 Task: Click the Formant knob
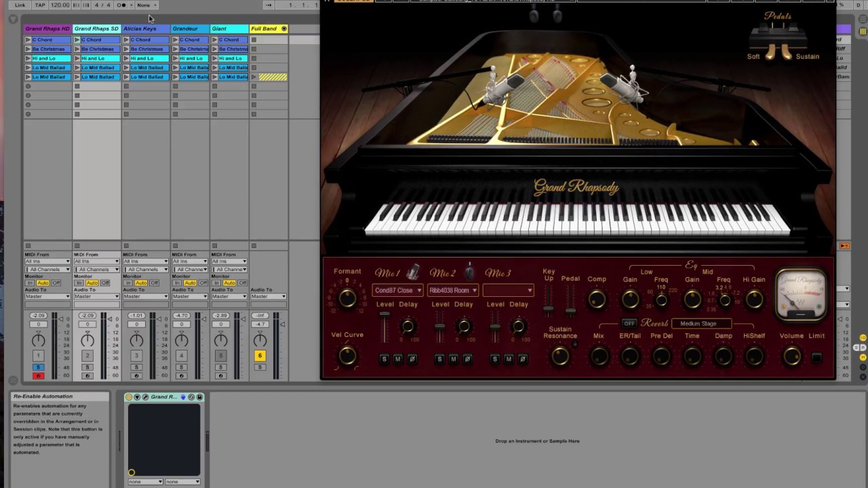(347, 297)
